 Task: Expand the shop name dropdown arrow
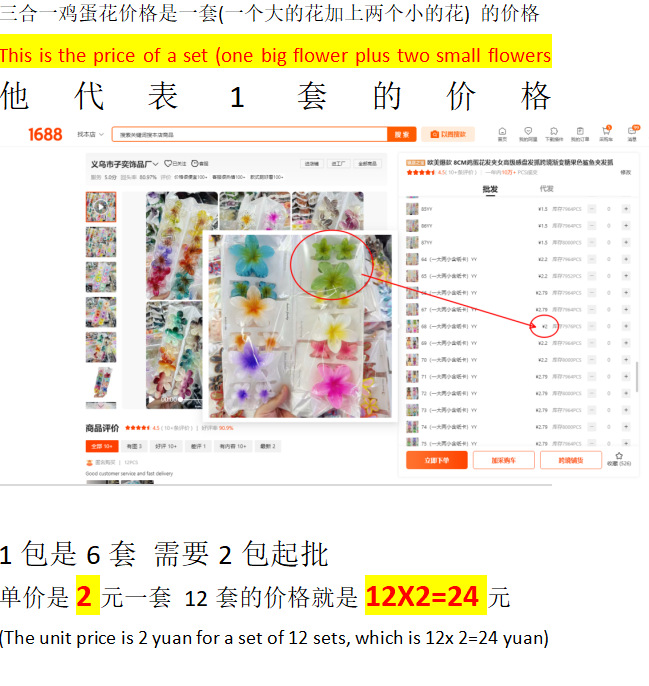(155, 164)
